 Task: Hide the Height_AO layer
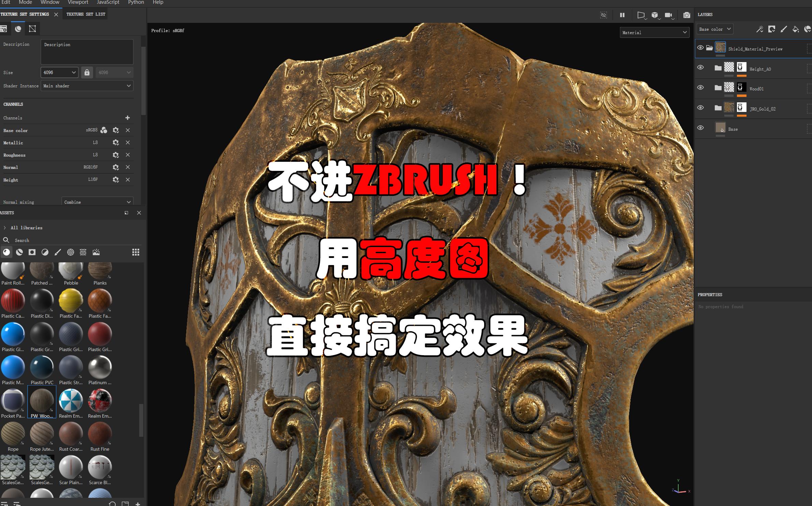click(700, 68)
